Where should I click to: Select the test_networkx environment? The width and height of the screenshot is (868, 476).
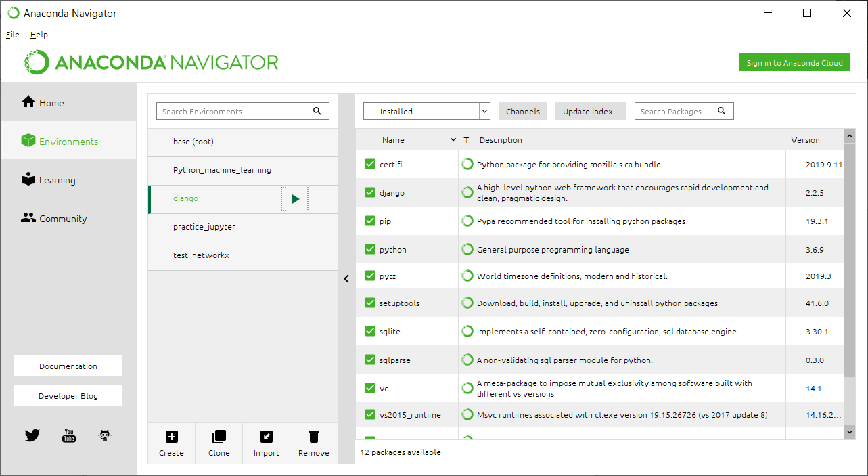click(x=243, y=256)
